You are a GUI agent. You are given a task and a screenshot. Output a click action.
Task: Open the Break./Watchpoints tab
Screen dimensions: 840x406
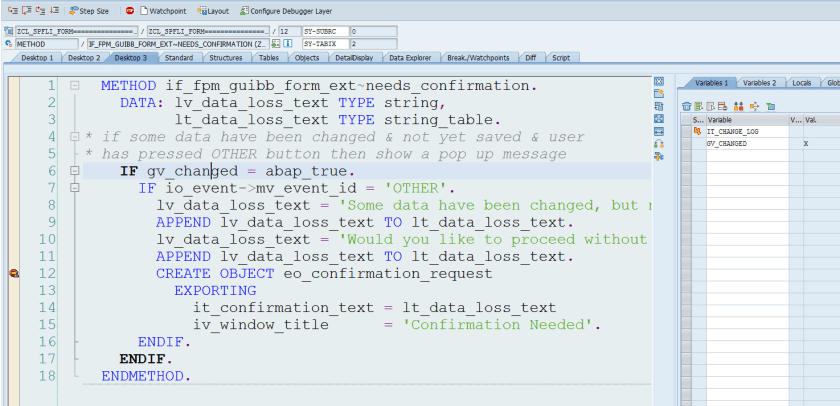click(478, 58)
